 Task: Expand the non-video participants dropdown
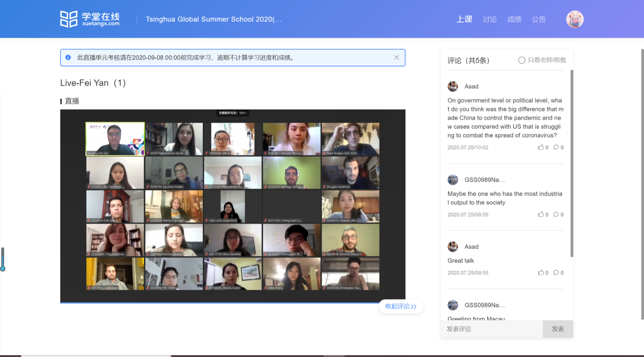[x=233, y=113]
